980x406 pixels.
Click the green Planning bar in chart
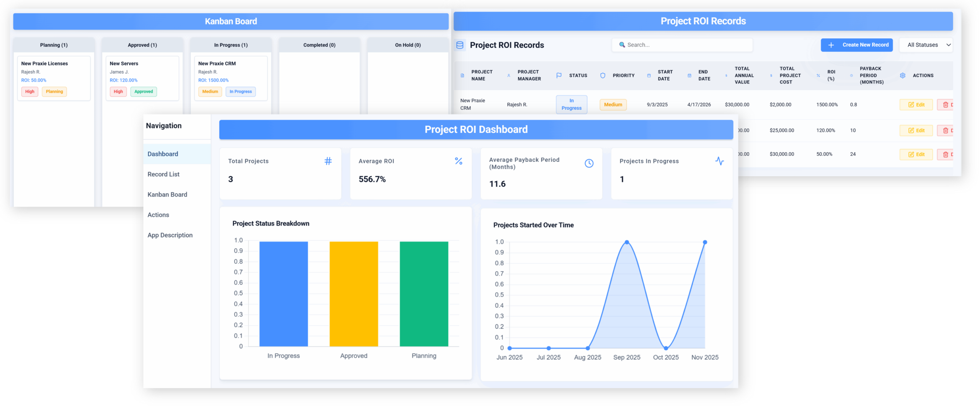(x=424, y=294)
